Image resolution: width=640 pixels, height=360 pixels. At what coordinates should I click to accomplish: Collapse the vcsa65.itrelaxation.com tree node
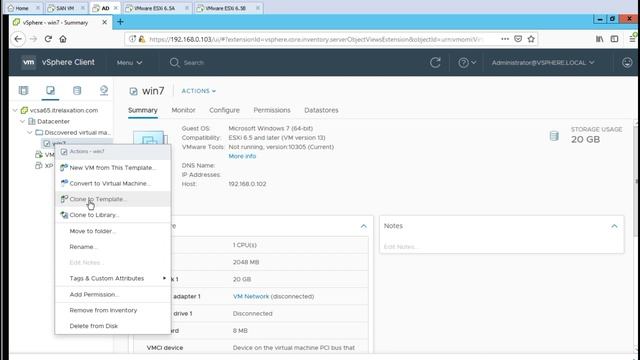click(x=15, y=110)
